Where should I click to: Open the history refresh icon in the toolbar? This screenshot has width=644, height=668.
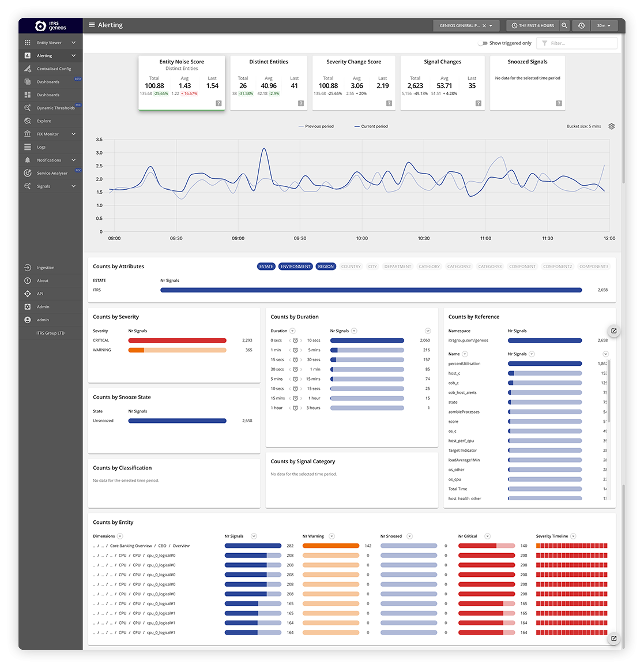pyautogui.click(x=581, y=25)
